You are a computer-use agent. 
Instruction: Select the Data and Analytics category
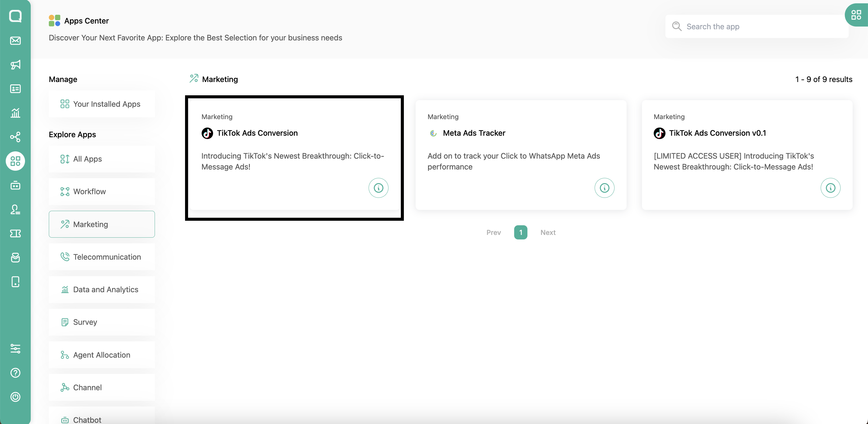pyautogui.click(x=102, y=290)
